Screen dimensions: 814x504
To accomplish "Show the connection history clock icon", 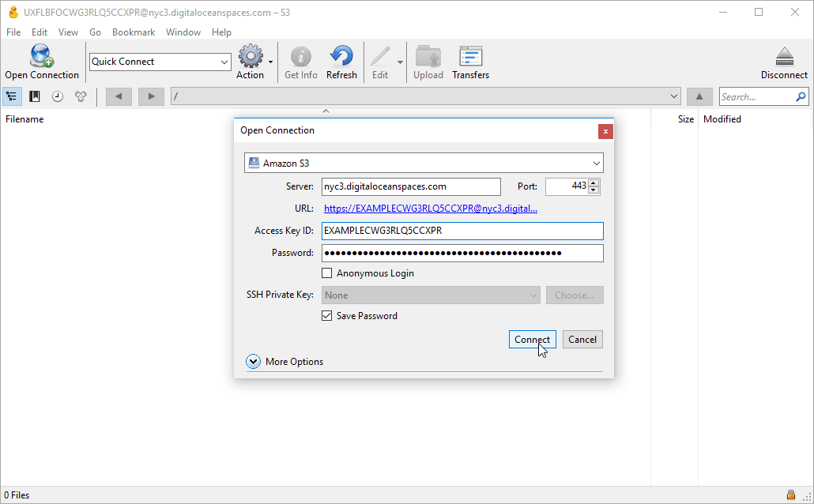I will (x=58, y=96).
